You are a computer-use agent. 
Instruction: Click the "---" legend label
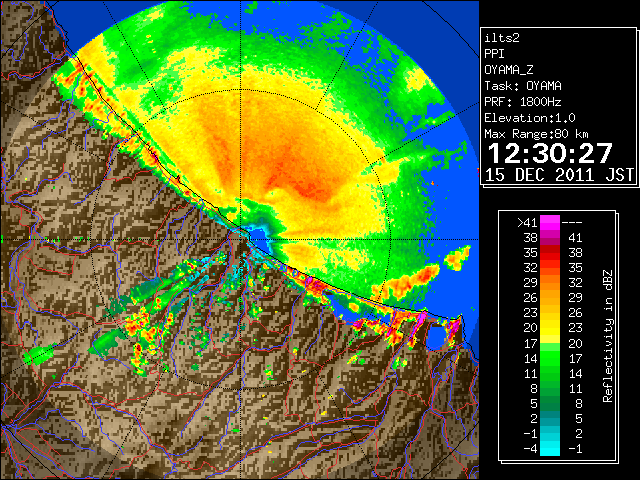[x=572, y=222]
